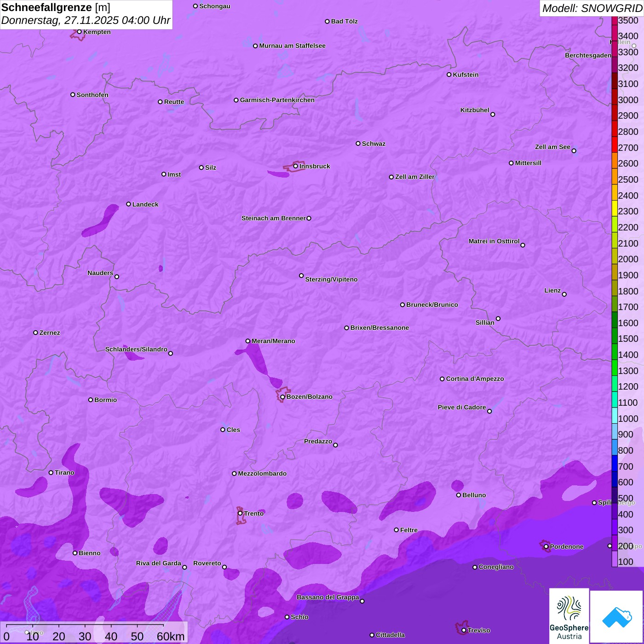Click the Feltre marker dot
Image resolution: width=644 pixels, height=644 pixels.
396,530
